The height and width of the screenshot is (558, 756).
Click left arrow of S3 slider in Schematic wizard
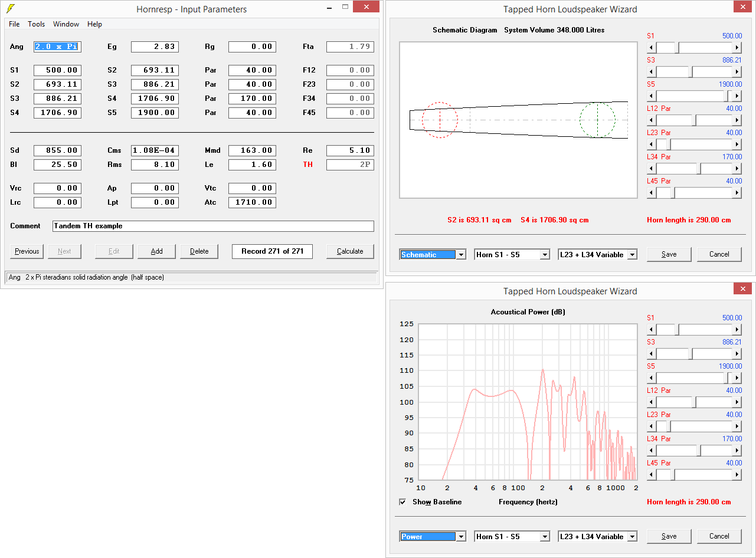[x=652, y=72]
